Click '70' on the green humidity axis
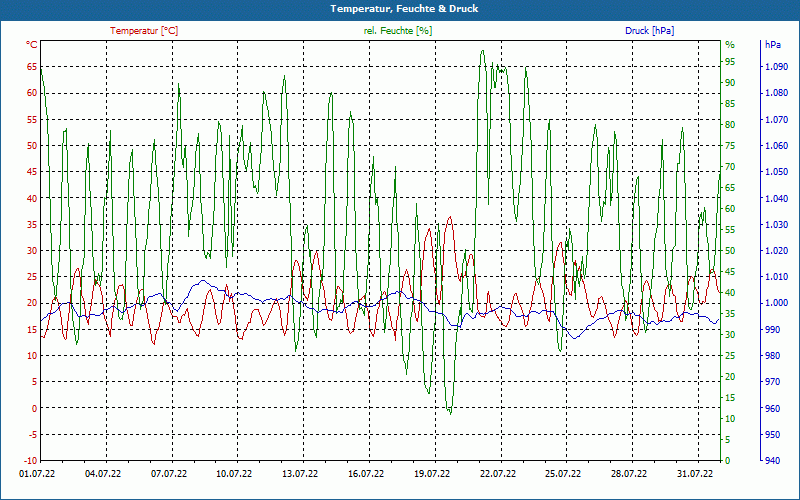Screen dimensions: 800x500 (x=730, y=166)
